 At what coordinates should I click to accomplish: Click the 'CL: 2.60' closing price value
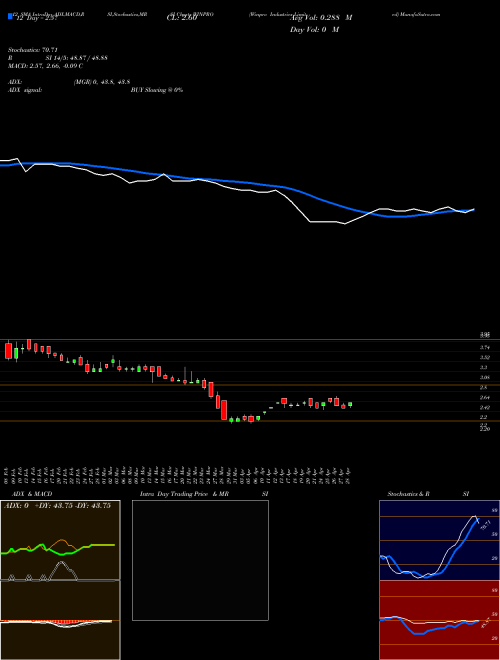182,19
